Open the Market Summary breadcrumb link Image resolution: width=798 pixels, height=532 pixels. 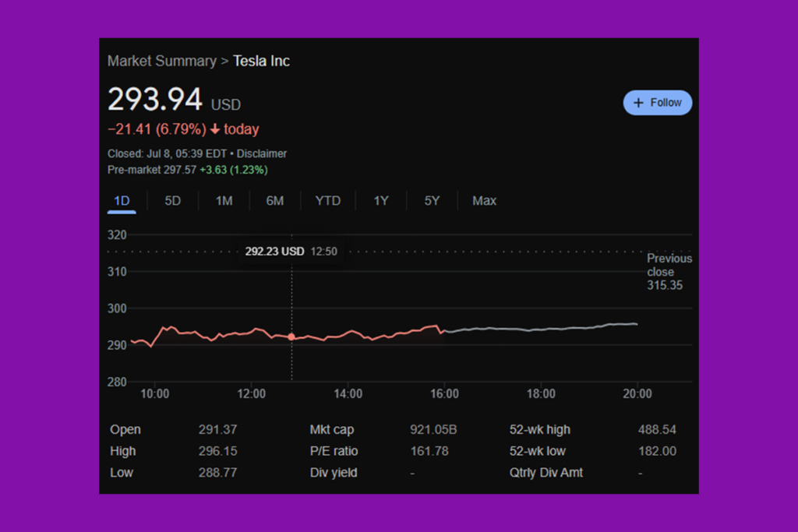tap(161, 61)
